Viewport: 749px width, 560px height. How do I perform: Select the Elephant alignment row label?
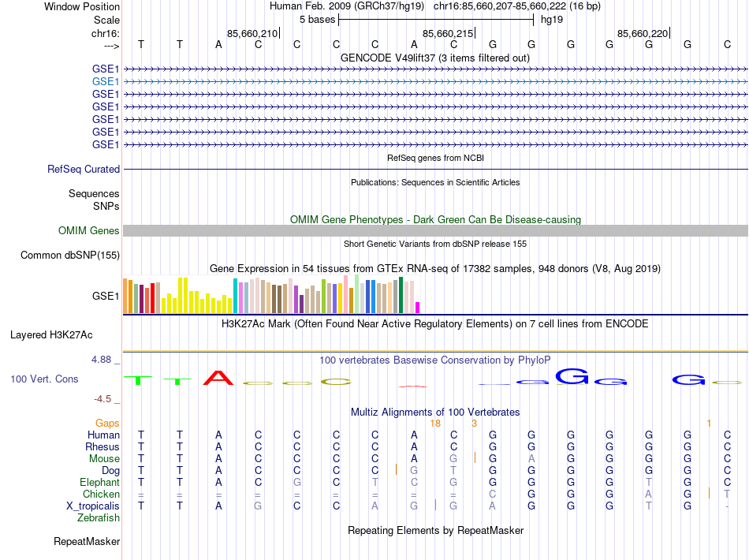click(x=100, y=482)
